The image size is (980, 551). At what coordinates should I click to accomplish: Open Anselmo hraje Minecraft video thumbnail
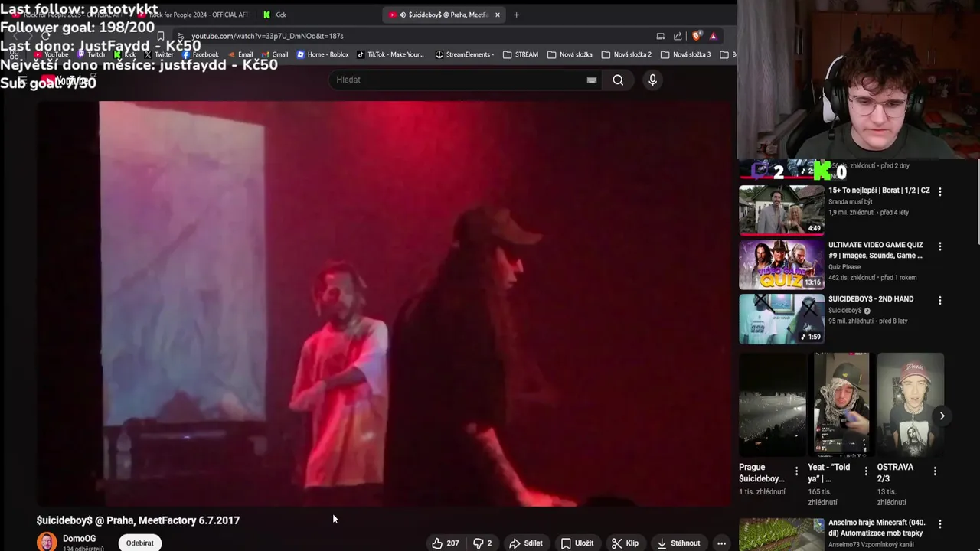click(781, 534)
